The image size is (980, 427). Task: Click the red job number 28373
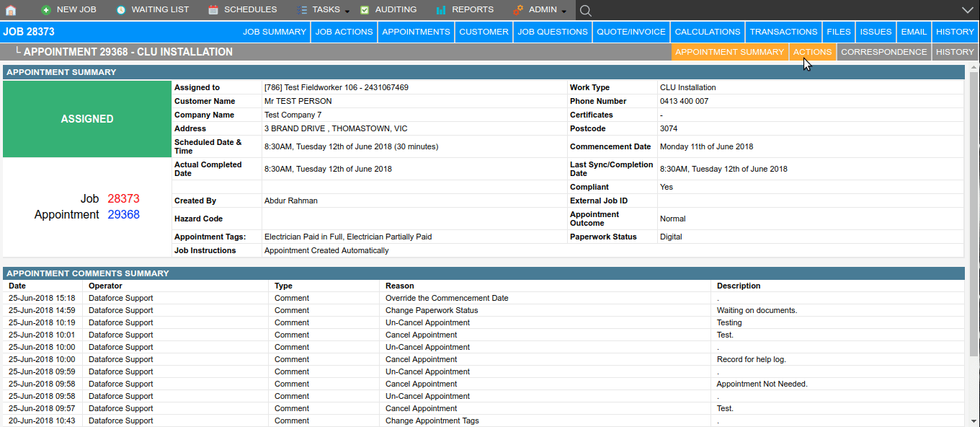[x=123, y=199]
